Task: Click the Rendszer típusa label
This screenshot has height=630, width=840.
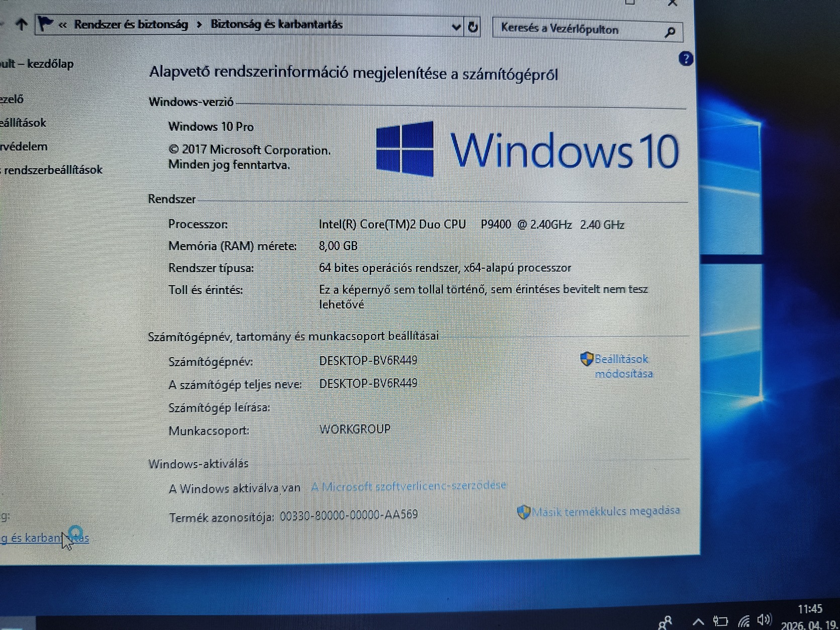Action: 211,268
